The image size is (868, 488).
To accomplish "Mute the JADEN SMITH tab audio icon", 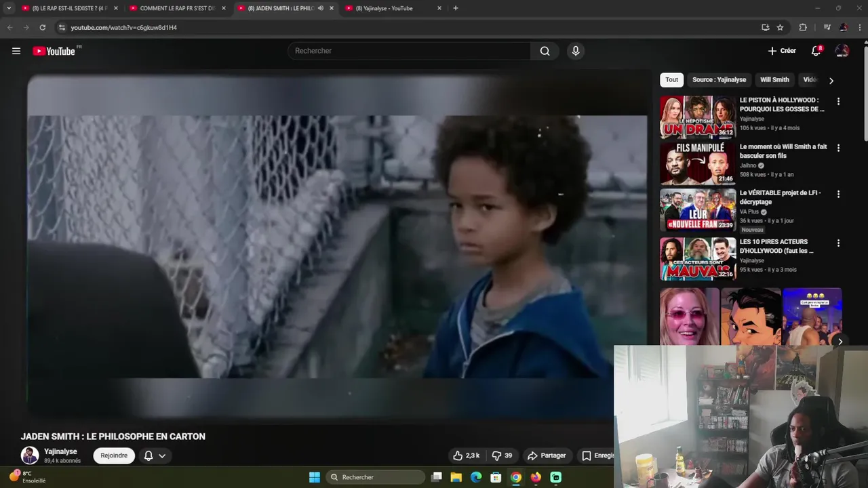I will click(x=320, y=8).
